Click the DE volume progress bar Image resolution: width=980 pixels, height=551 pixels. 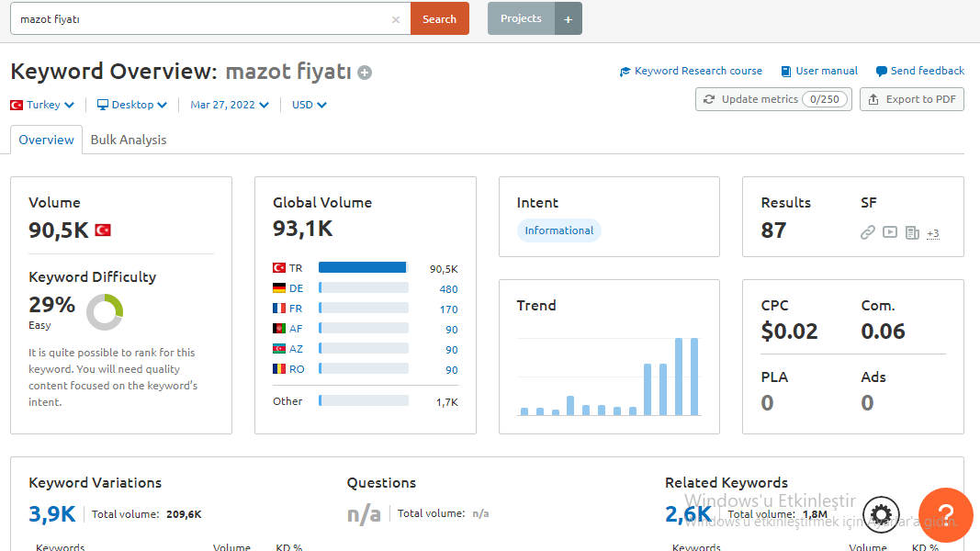pyautogui.click(x=363, y=287)
